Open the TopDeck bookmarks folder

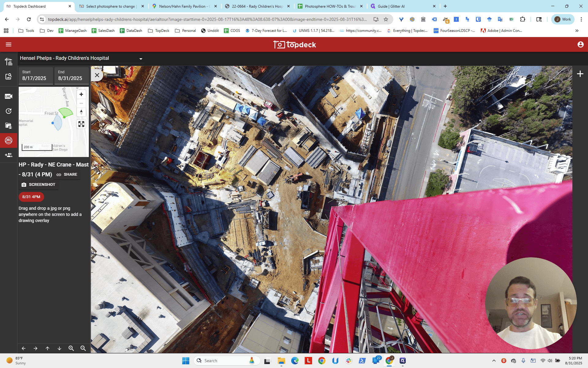(x=159, y=31)
